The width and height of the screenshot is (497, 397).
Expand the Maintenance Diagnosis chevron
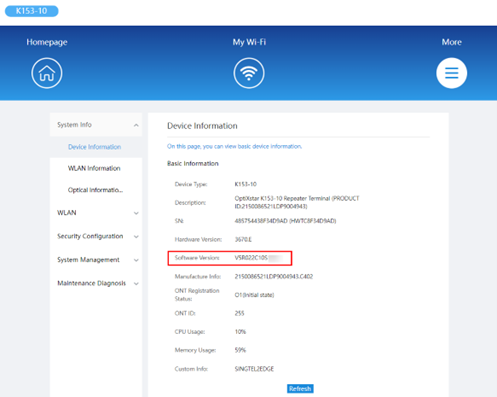coord(136,284)
